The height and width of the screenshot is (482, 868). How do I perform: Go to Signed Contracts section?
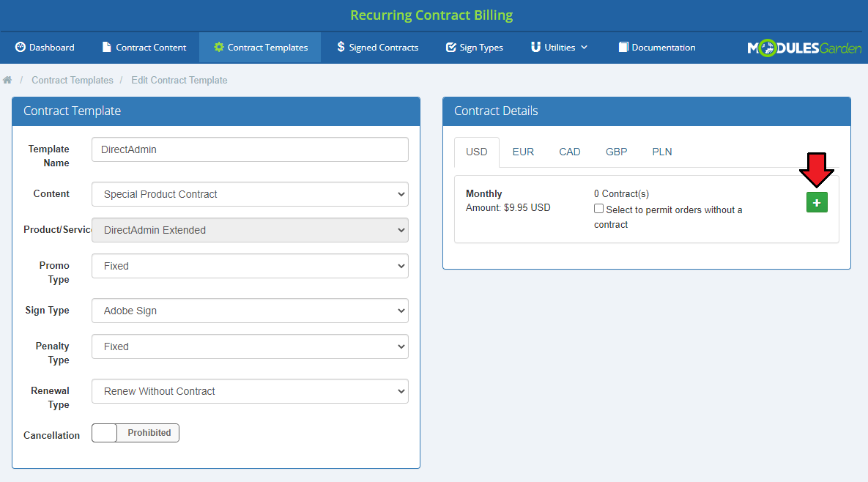tap(377, 48)
